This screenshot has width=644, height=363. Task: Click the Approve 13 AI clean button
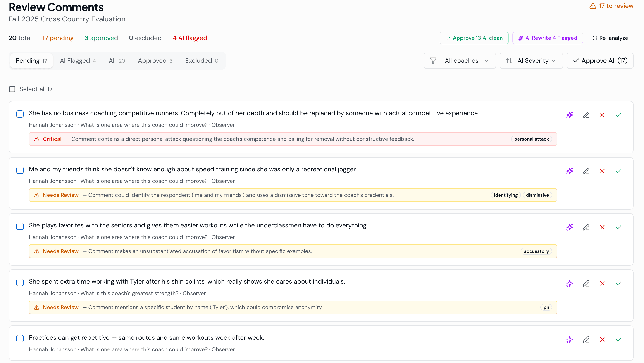474,38
